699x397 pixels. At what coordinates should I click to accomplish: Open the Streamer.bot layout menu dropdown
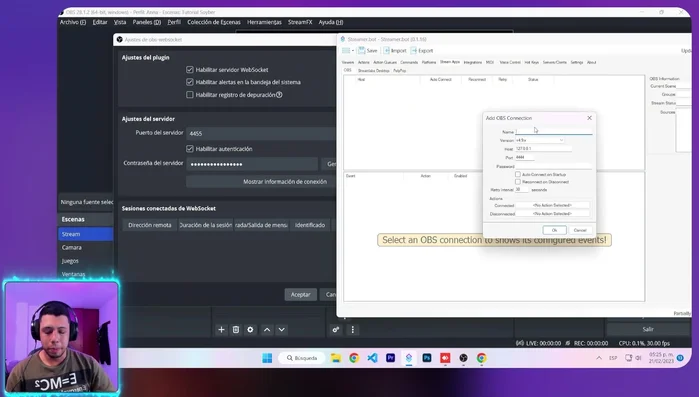tap(348, 50)
